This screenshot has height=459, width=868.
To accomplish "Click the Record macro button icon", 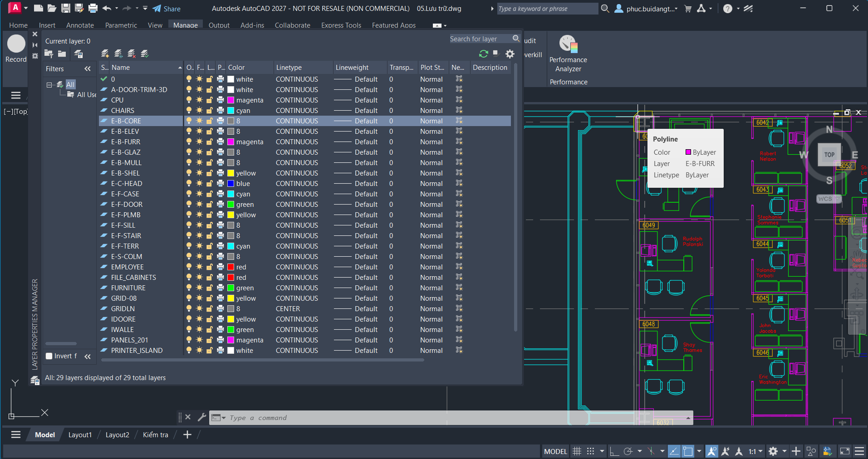I will pyautogui.click(x=16, y=44).
